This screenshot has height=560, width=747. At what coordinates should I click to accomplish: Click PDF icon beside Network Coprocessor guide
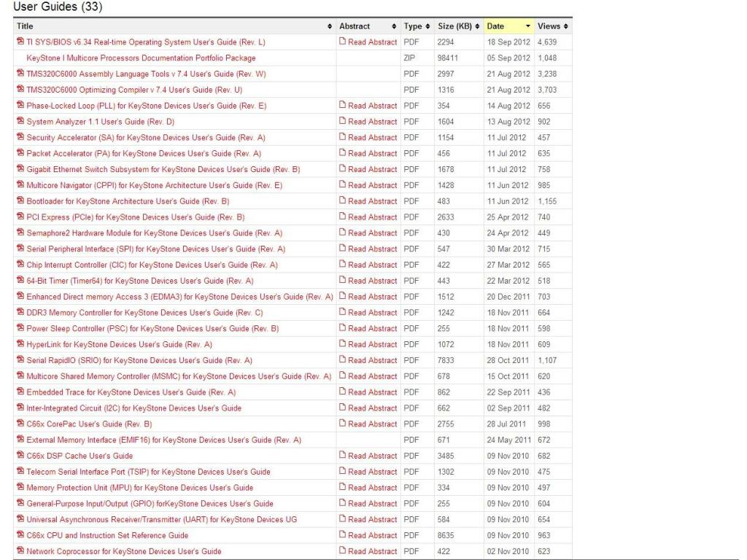pos(20,551)
